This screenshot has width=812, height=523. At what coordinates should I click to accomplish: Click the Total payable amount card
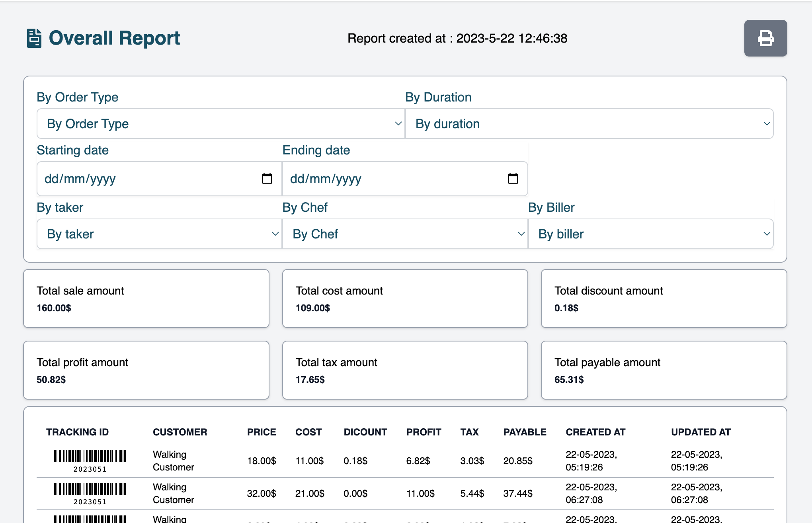pyautogui.click(x=664, y=370)
